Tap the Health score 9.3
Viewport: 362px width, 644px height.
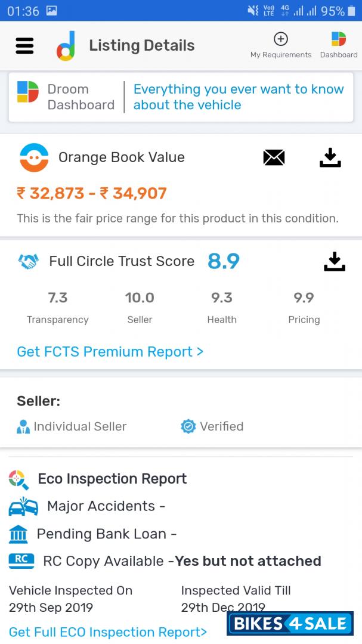[221, 298]
